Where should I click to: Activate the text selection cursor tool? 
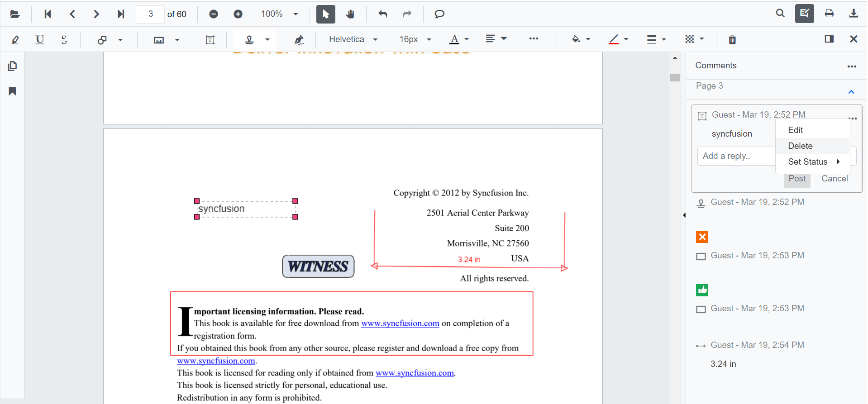(x=326, y=14)
